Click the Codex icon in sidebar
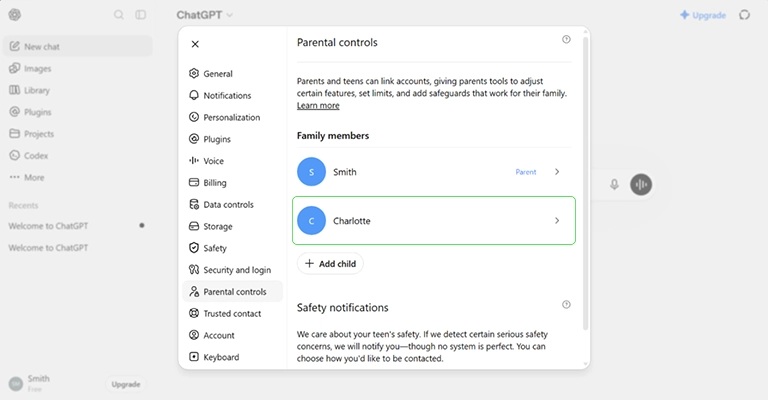This screenshot has width=768, height=400. click(15, 155)
